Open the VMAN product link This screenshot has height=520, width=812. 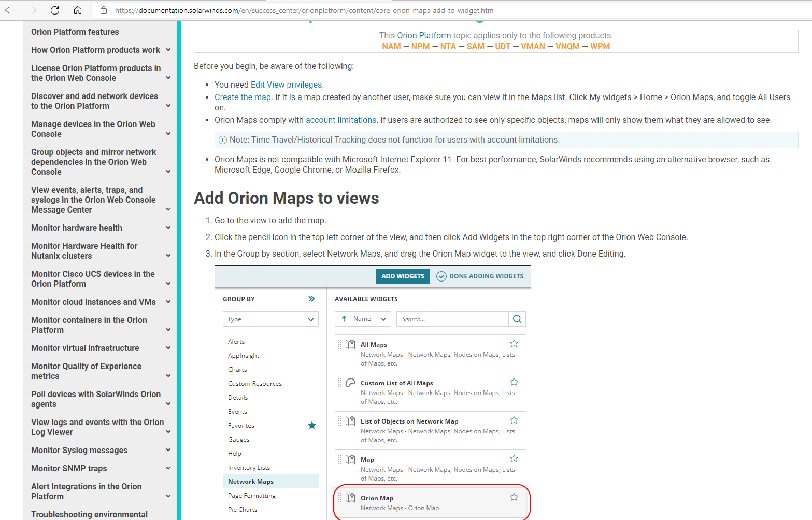[x=533, y=46]
